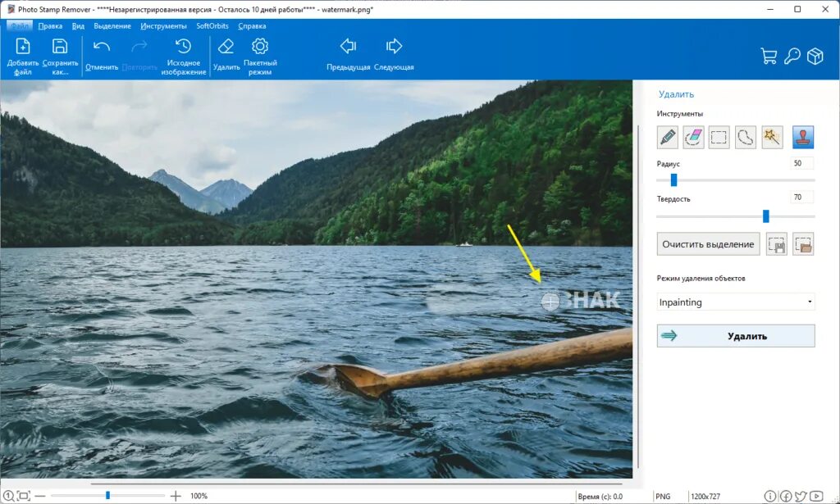Click the fit-to-window icon

24,496
